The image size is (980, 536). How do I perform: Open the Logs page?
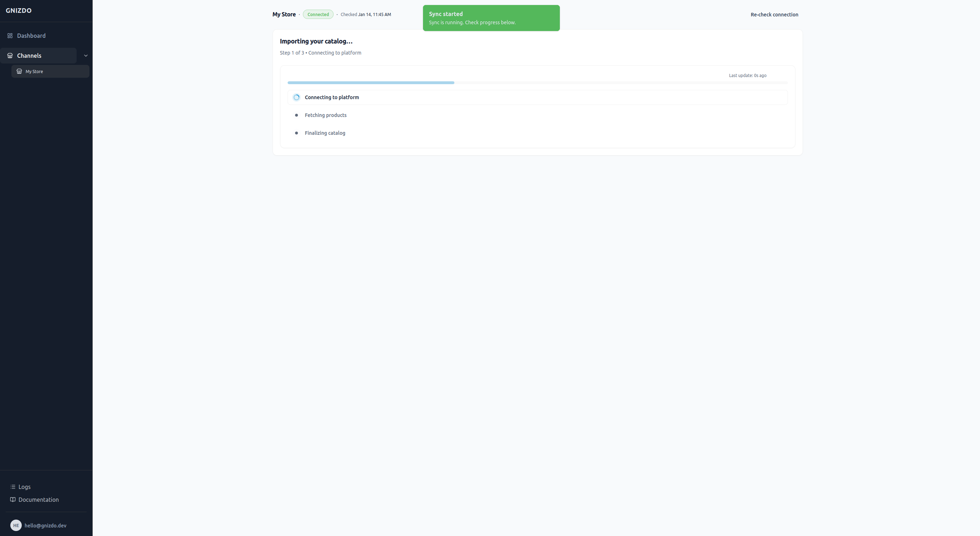[24, 487]
